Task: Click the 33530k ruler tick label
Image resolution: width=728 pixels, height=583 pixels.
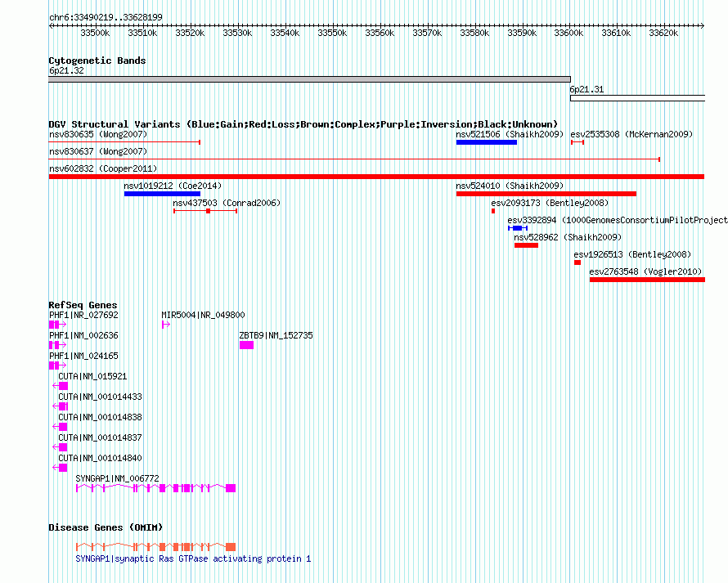Action: [x=237, y=33]
